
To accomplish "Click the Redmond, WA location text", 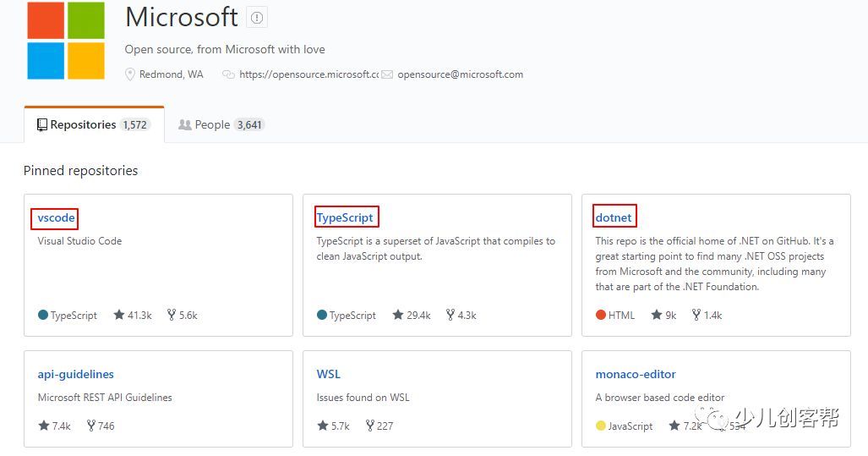I will coord(172,74).
